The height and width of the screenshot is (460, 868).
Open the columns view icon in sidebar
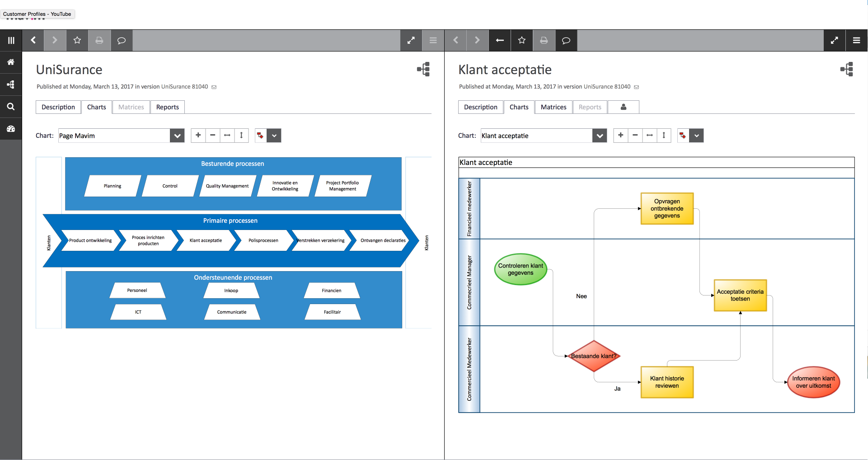pos(11,41)
